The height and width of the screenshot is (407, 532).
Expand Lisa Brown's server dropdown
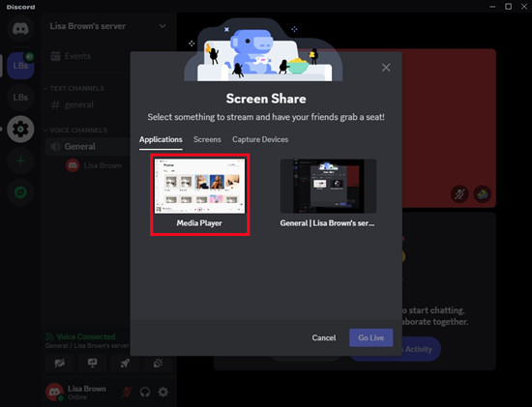tap(163, 26)
